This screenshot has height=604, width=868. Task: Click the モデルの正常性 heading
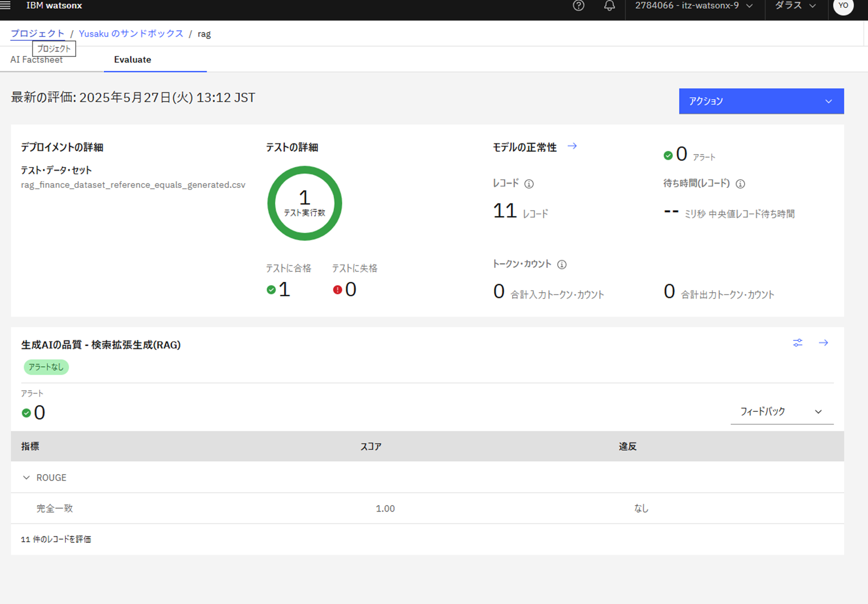coord(525,147)
